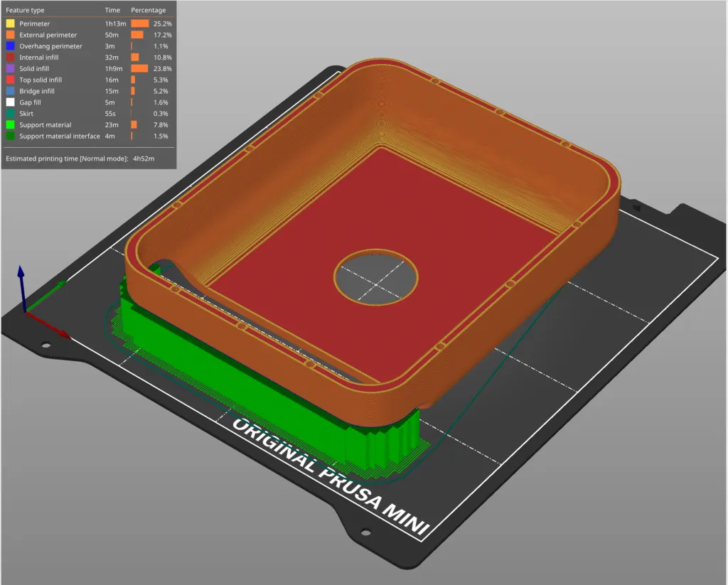Image resolution: width=728 pixels, height=585 pixels.
Task: Toggle the Gap fill feature label
Action: [x=30, y=102]
